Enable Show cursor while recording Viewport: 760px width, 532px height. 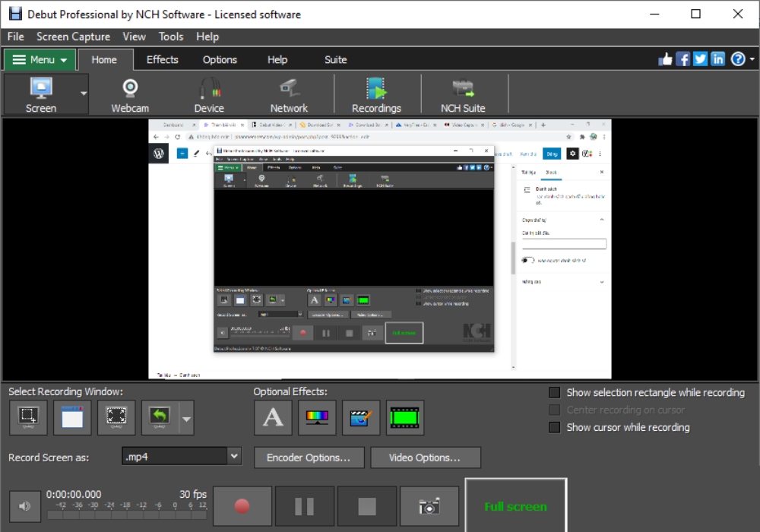tap(555, 427)
